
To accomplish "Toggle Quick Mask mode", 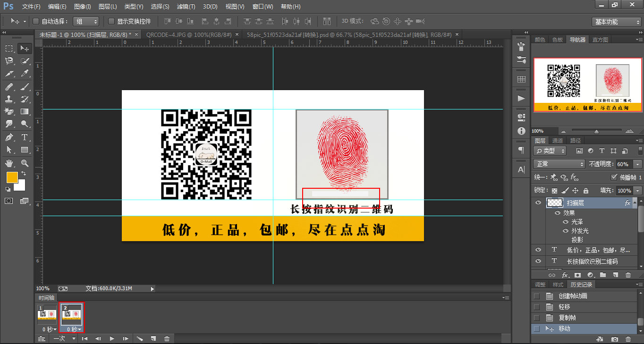I will click(x=9, y=201).
